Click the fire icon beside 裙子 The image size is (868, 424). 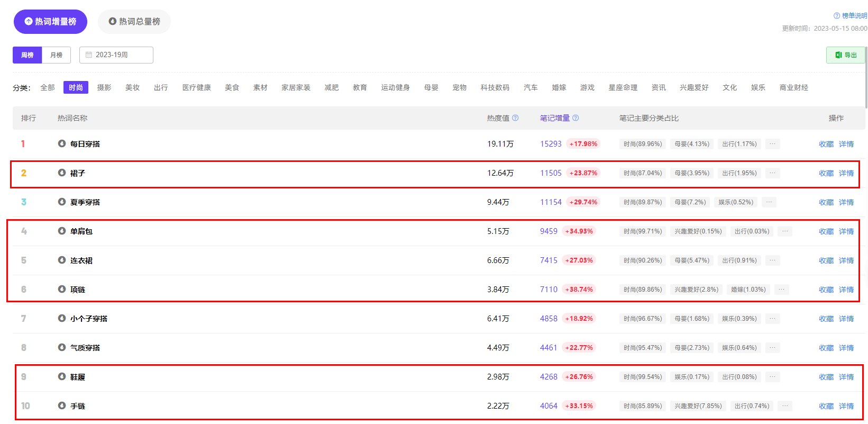pos(62,173)
